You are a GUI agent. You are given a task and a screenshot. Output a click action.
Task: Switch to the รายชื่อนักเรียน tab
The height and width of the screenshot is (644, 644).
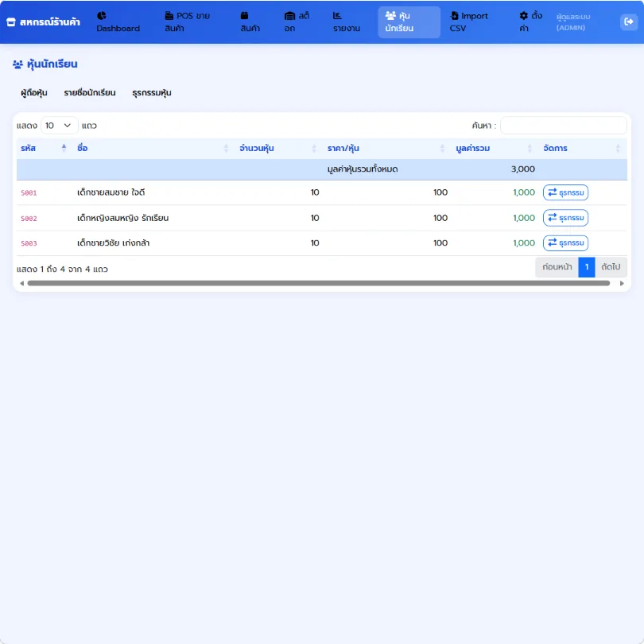click(90, 93)
